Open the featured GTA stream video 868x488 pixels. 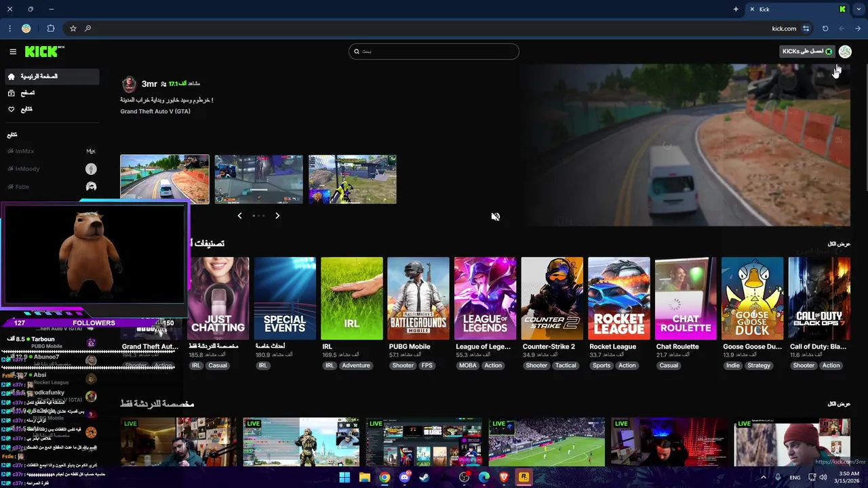coord(685,145)
